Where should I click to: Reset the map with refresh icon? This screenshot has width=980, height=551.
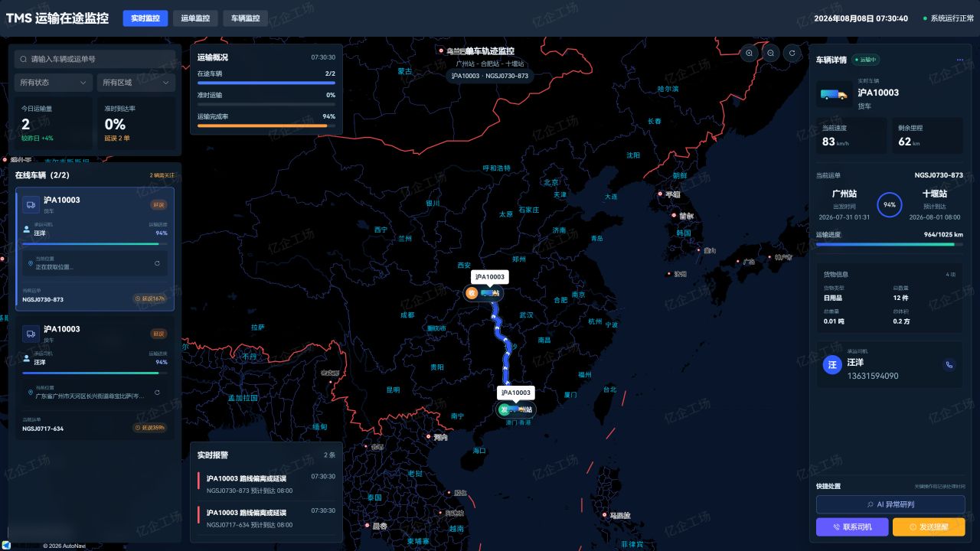[793, 53]
